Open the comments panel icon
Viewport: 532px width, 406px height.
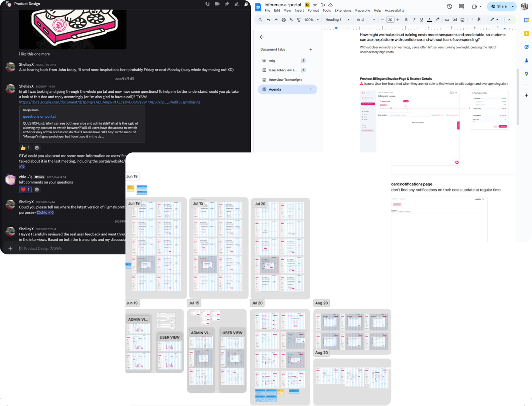[x=461, y=7]
